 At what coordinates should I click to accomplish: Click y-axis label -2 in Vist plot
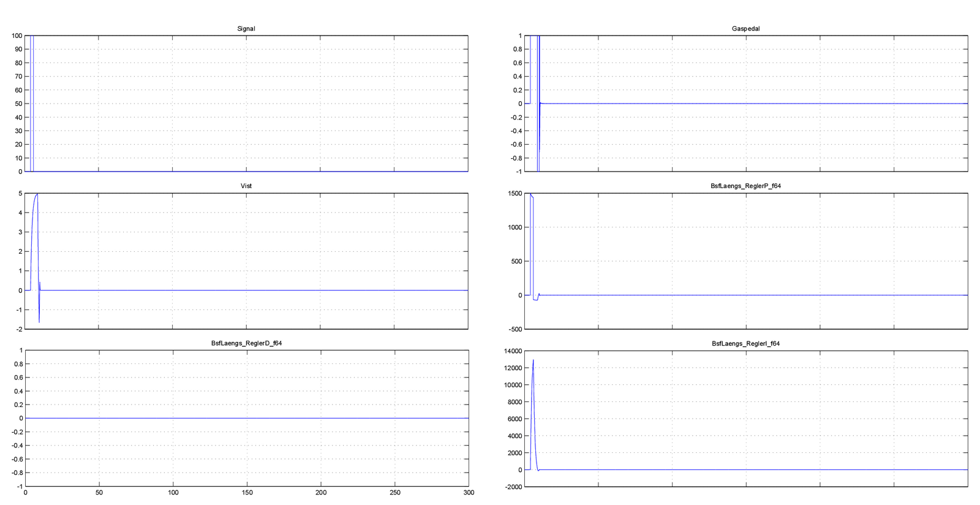(x=20, y=329)
